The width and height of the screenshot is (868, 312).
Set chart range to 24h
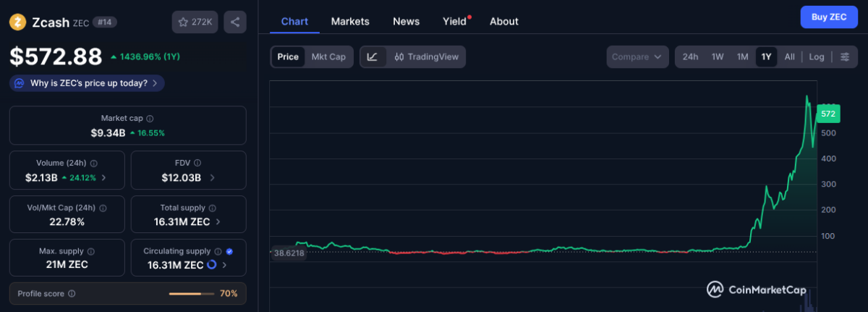tap(690, 56)
